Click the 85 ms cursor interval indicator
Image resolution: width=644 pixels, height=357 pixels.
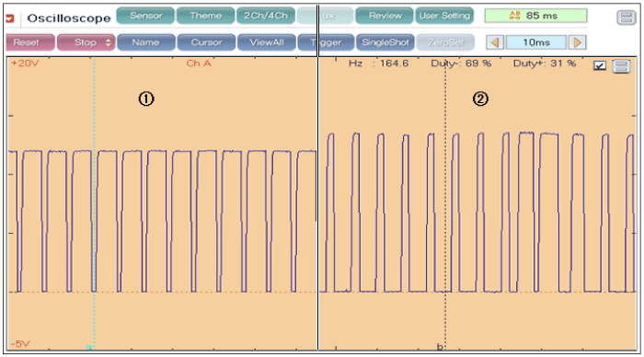coord(535,16)
